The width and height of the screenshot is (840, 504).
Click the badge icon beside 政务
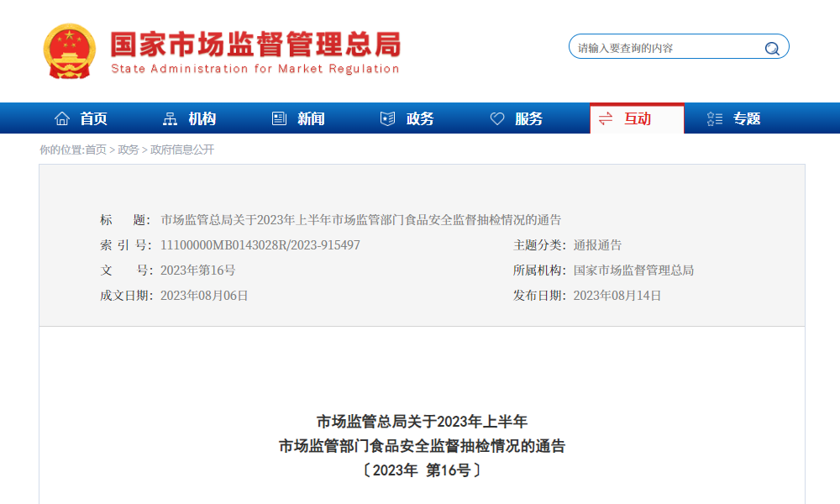pyautogui.click(x=386, y=118)
